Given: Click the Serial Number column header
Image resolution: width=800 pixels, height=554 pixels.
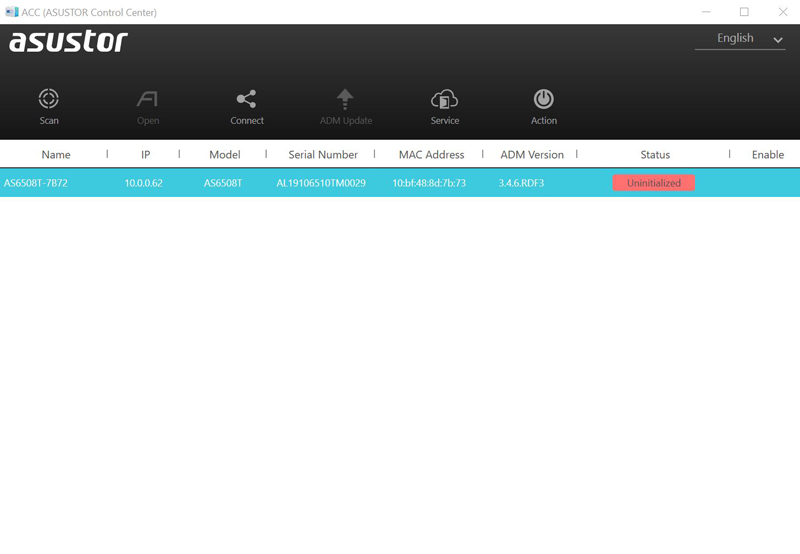Looking at the screenshot, I should (x=323, y=155).
